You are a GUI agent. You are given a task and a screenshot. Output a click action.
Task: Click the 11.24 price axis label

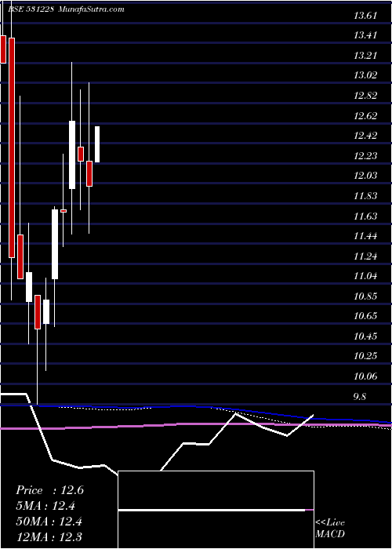(x=365, y=256)
